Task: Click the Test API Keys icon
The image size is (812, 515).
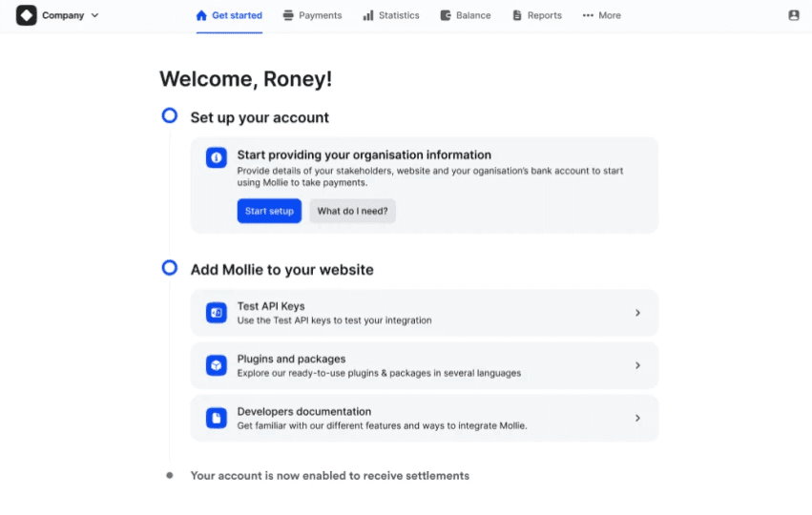Action: (x=217, y=313)
